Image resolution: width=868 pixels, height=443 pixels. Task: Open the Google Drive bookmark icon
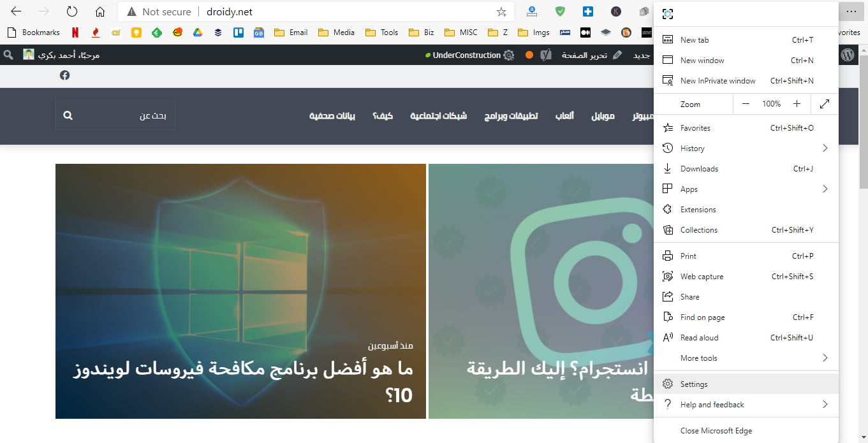tap(198, 33)
